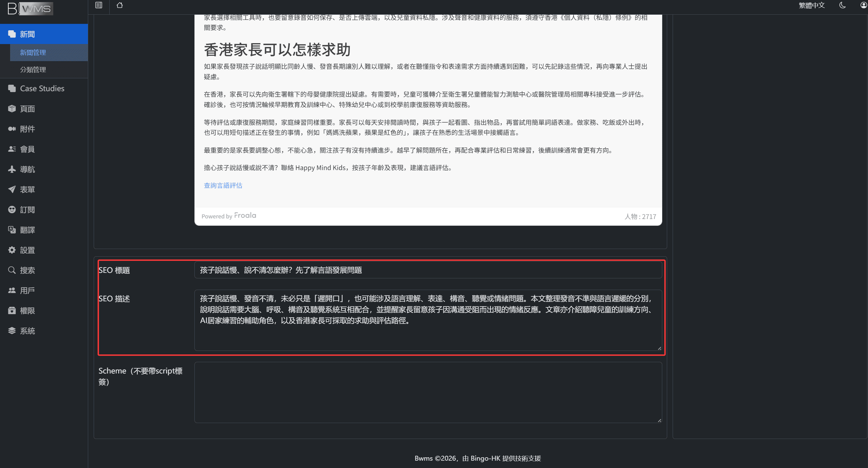Click the paragraph starting 最重要的是家長
The width and height of the screenshot is (868, 468).
coord(408,150)
